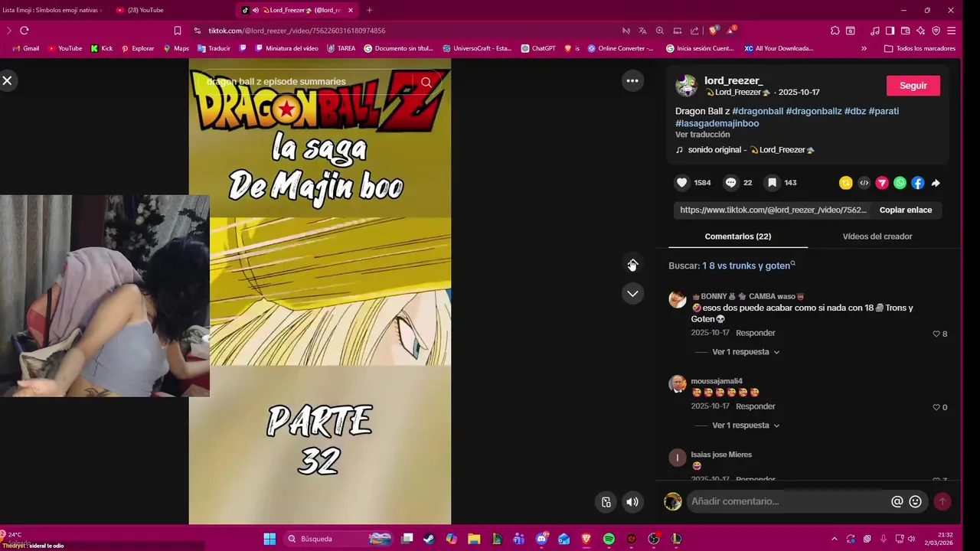Toggle the browser sidebar panel icon
The image size is (980, 551).
tap(890, 31)
